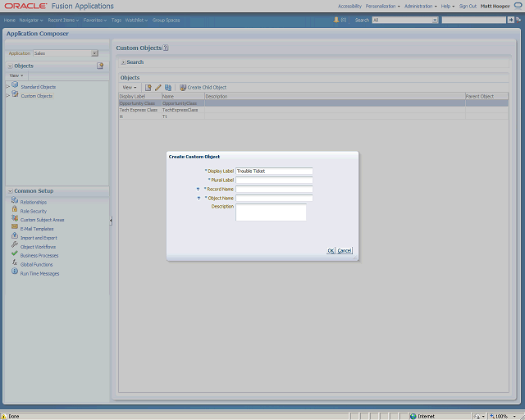Expand the Search section
The width and height of the screenshot is (525, 420).
click(x=123, y=62)
